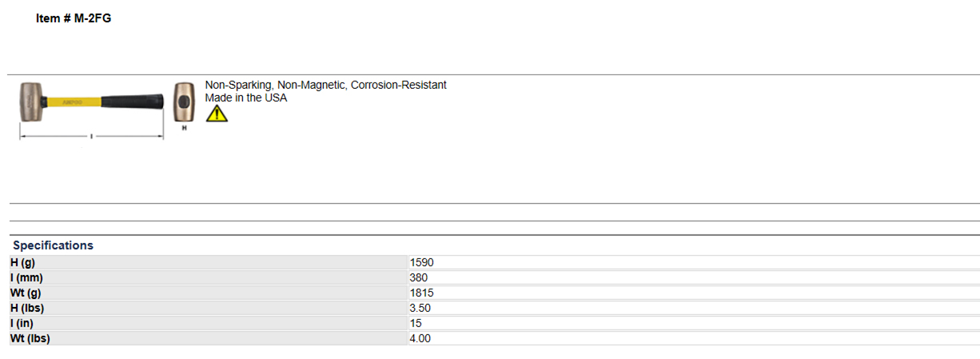Select the 4.00 pounds weight value
The height and width of the screenshot is (359, 980).
tap(420, 338)
